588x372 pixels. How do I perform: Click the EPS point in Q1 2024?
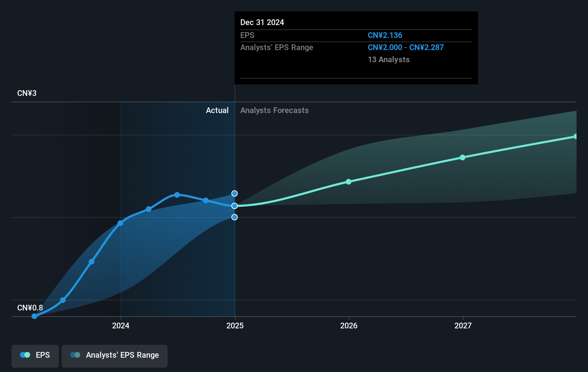[149, 209]
